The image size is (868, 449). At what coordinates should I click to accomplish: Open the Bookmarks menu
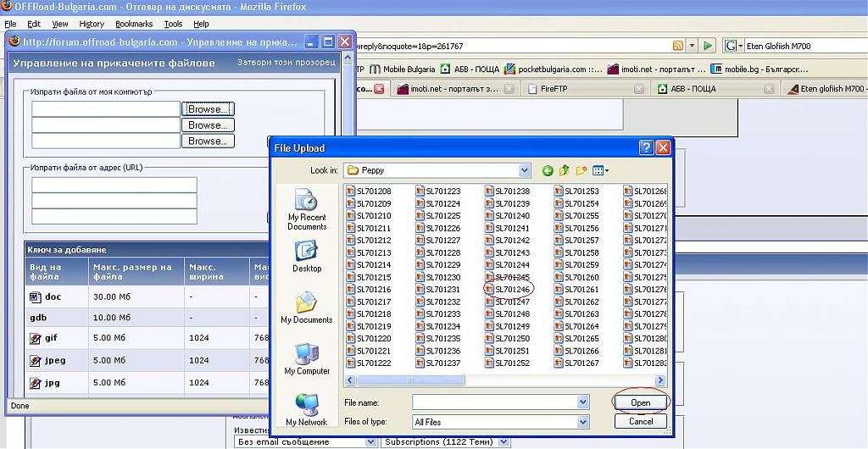134,24
